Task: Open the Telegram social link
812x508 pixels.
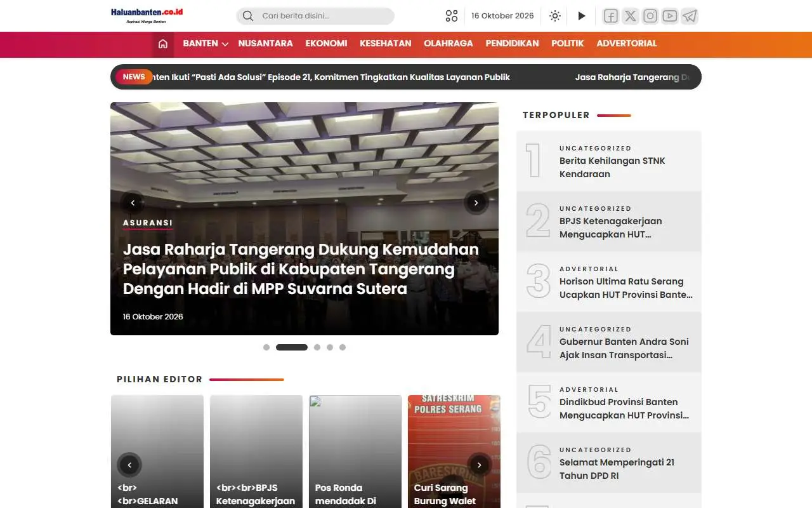Action: point(690,16)
